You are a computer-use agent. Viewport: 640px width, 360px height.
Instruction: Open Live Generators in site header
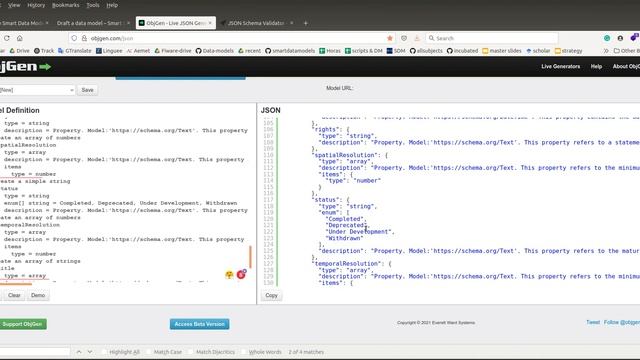coord(560,66)
